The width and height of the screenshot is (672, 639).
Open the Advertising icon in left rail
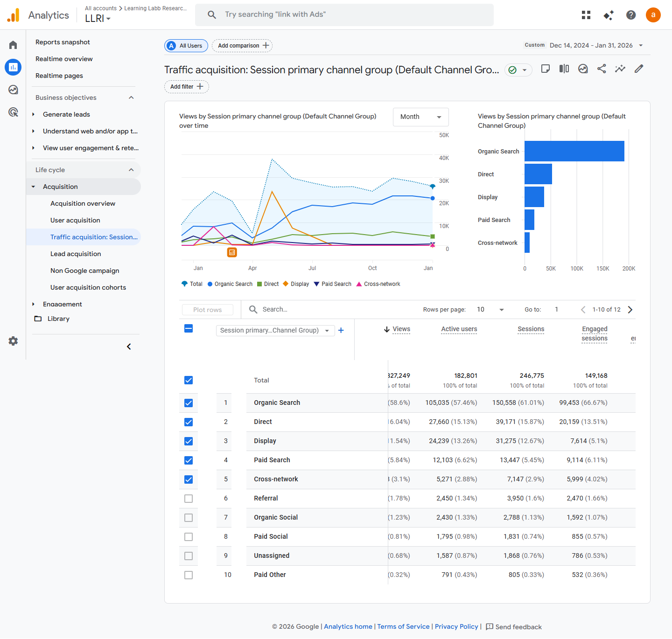tap(13, 112)
